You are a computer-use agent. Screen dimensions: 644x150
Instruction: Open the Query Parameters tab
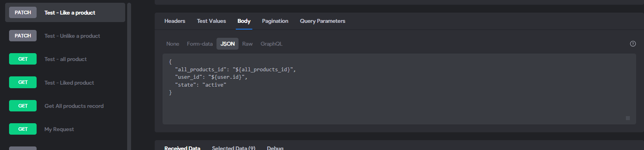322,21
